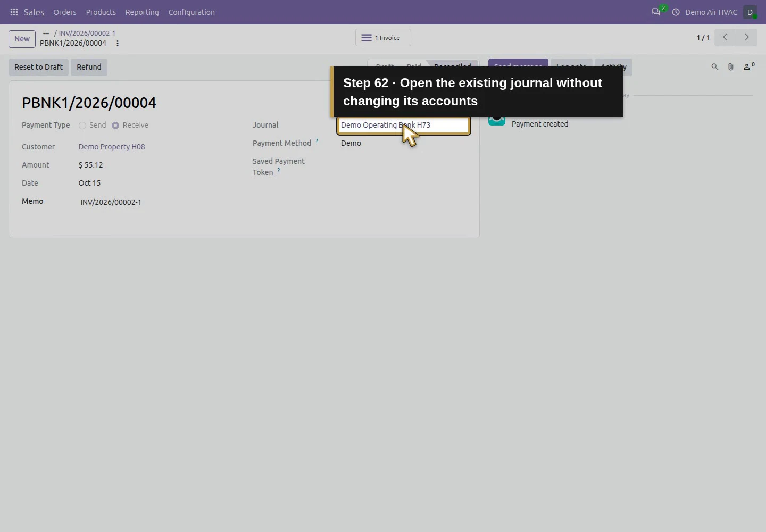The height and width of the screenshot is (532, 766).
Task: Open the Demo Property H08 customer link
Action: pos(112,147)
